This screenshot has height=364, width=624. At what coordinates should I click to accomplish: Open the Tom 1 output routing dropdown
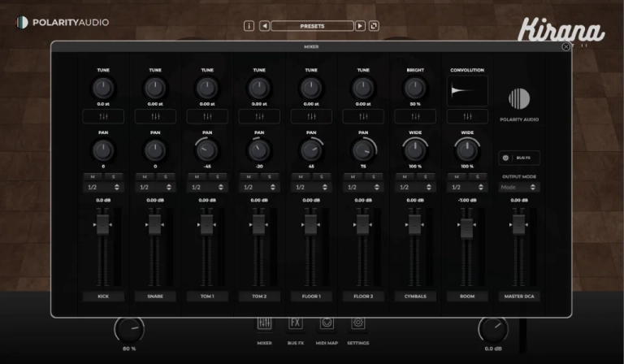pyautogui.click(x=207, y=187)
